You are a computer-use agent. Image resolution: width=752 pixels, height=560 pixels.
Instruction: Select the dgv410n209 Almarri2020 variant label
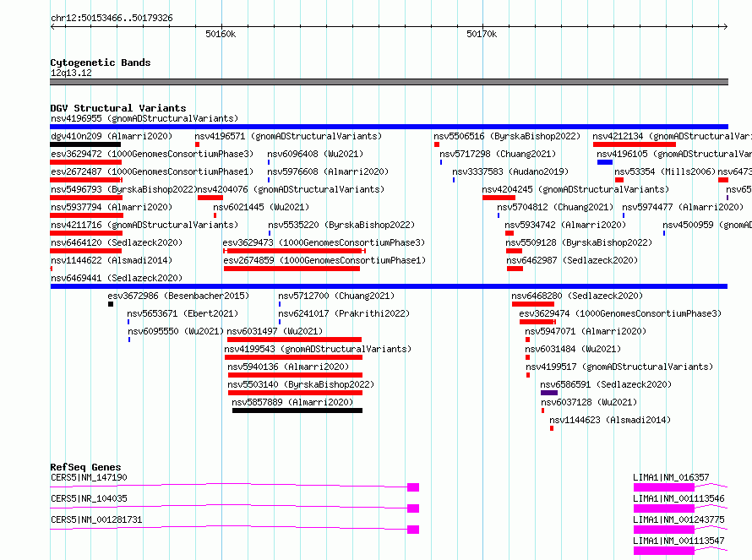tap(112, 136)
